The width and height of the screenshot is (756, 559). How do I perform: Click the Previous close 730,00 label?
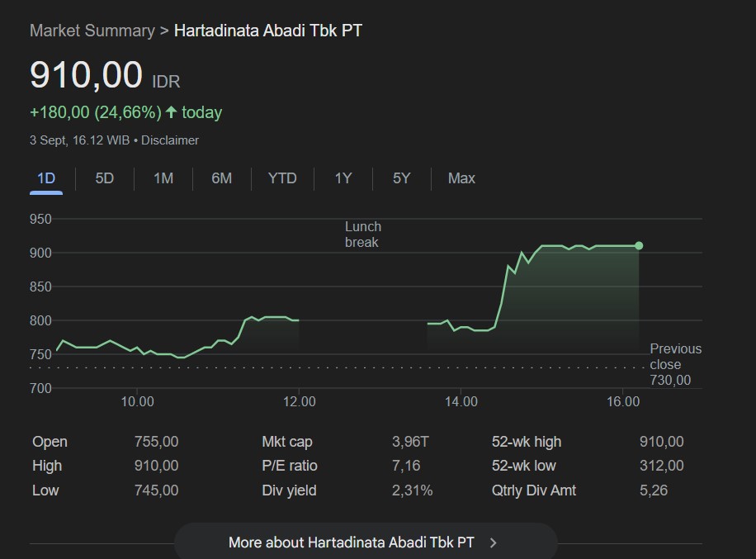pyautogui.click(x=675, y=364)
